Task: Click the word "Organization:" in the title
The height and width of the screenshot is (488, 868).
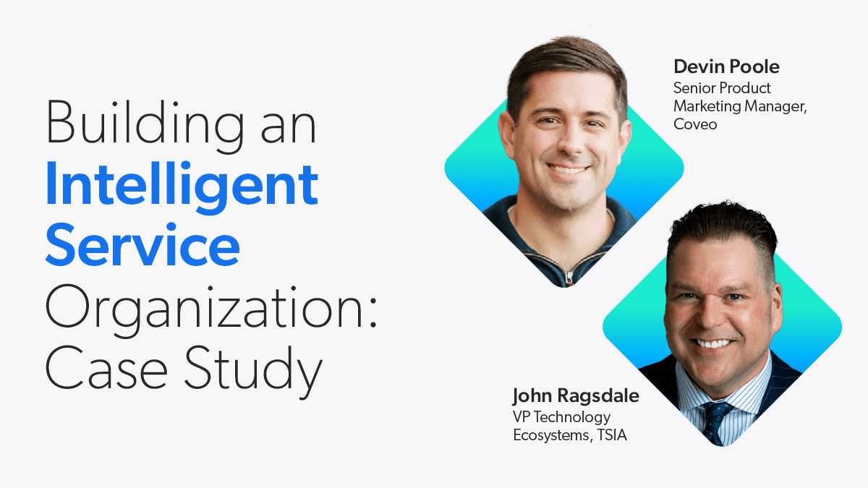Action: tap(211, 307)
